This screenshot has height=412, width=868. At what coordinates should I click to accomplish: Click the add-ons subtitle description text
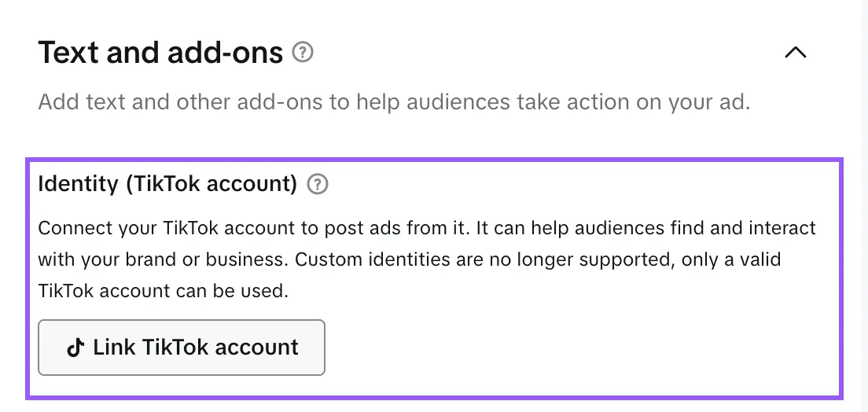click(394, 102)
